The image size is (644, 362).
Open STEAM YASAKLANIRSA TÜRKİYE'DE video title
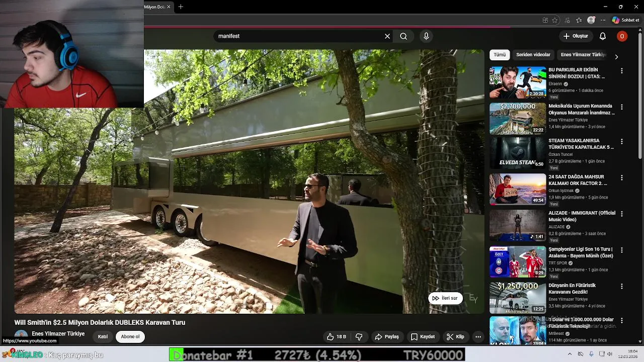pos(581,144)
